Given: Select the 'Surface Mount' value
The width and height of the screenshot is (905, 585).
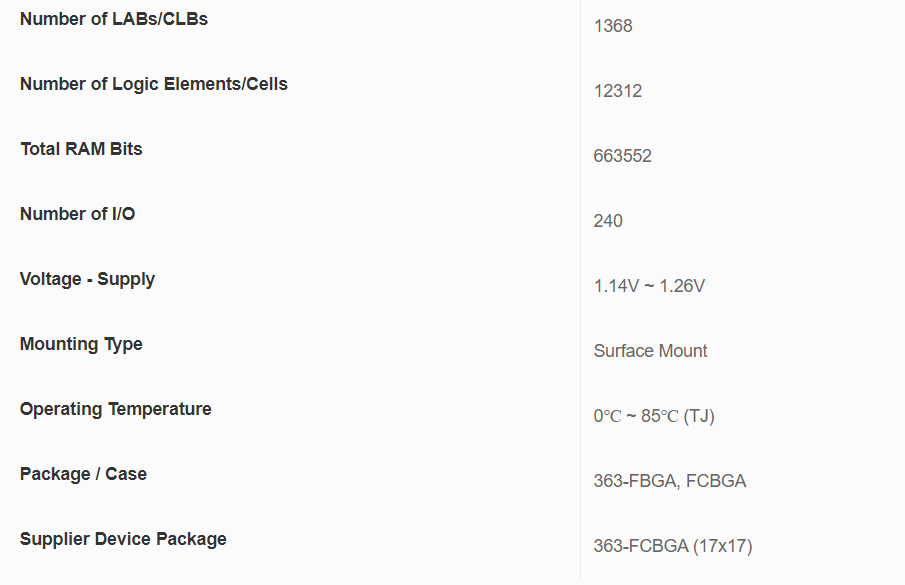Looking at the screenshot, I should click(650, 351).
